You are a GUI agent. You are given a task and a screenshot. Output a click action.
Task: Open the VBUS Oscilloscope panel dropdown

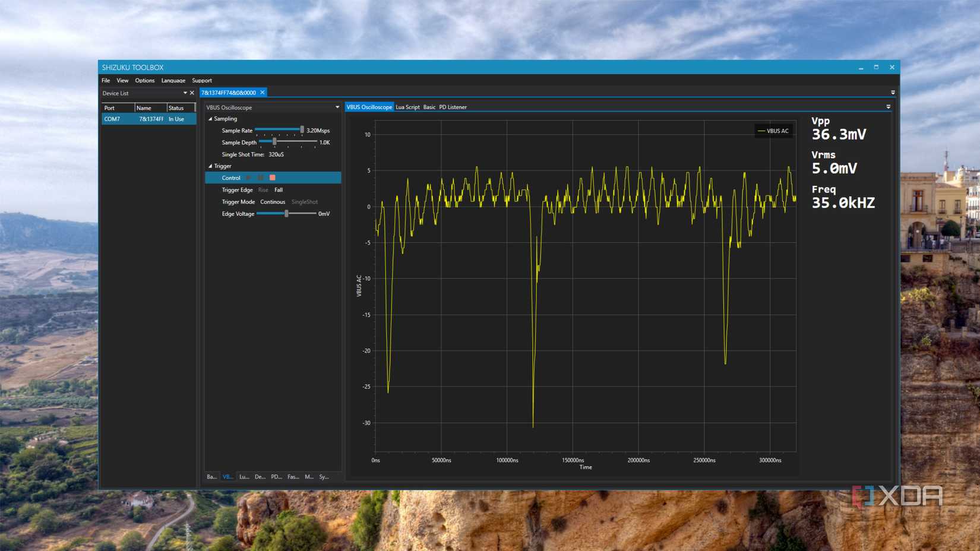click(x=337, y=107)
